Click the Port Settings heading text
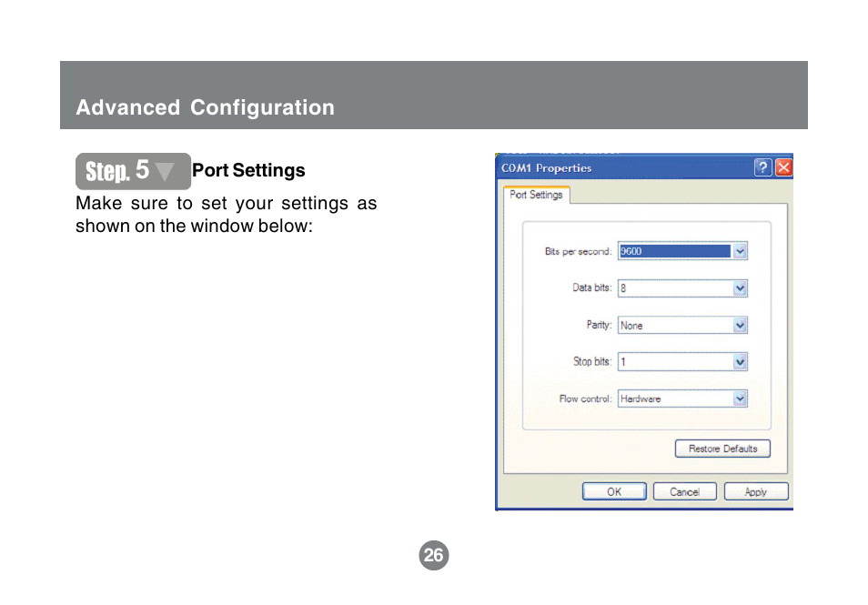Screen dimensions: 868x605 (x=248, y=170)
